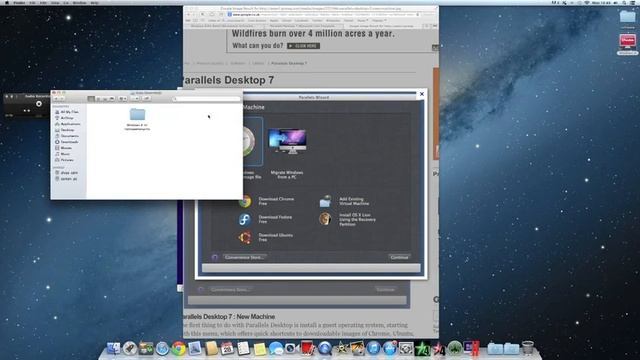The height and width of the screenshot is (360, 640).
Task: Click Download Ubuntu Free icon
Action: (245, 237)
